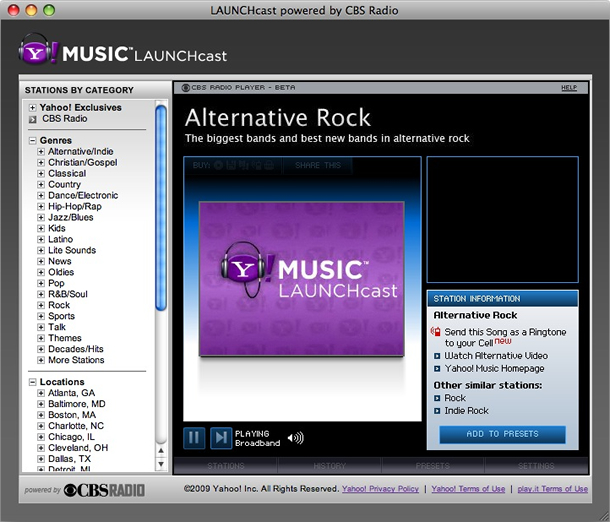Open the Presets tab
This screenshot has height=522, width=610.
pos(433,466)
